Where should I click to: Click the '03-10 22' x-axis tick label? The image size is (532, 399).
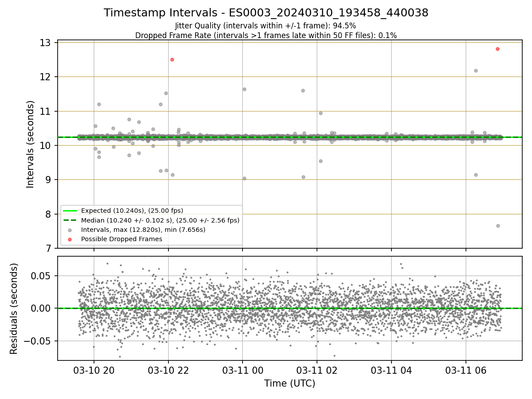[x=168, y=370]
